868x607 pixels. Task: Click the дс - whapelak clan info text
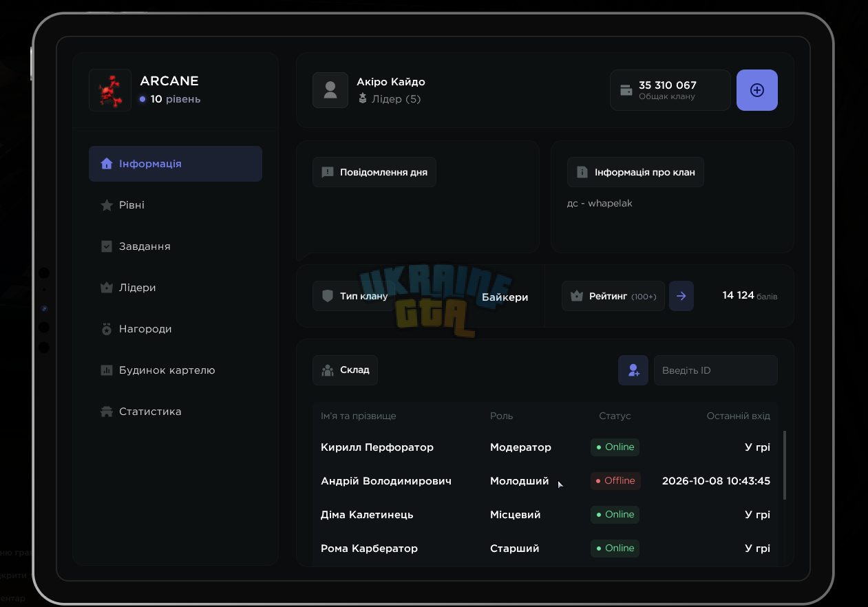coord(600,204)
